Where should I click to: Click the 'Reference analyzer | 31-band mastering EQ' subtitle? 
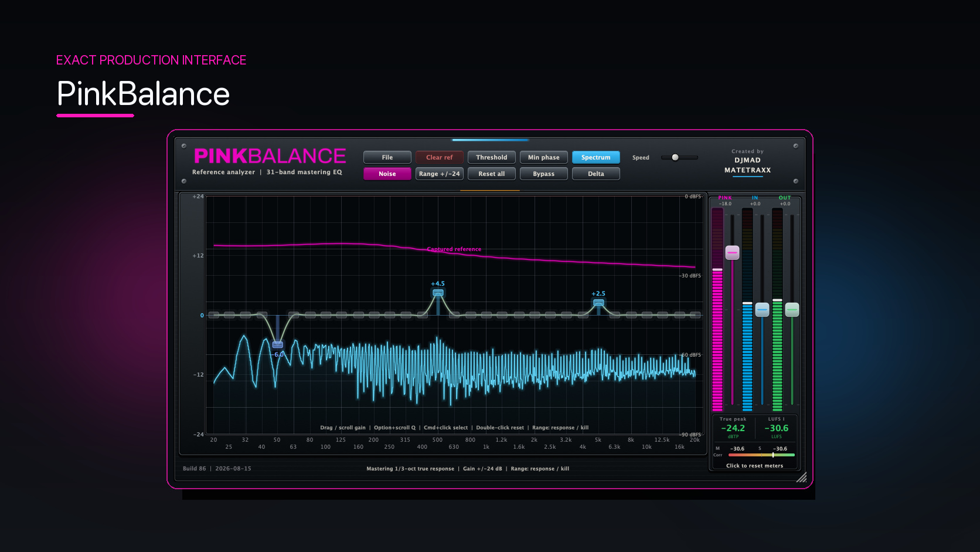267,172
